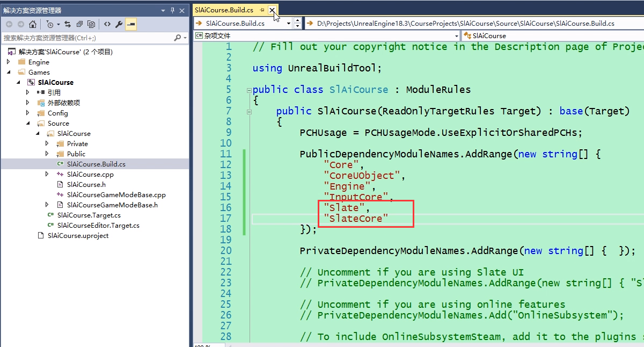Image resolution: width=644 pixels, height=347 pixels.
Task: Select the Config folder item
Action: (58, 113)
